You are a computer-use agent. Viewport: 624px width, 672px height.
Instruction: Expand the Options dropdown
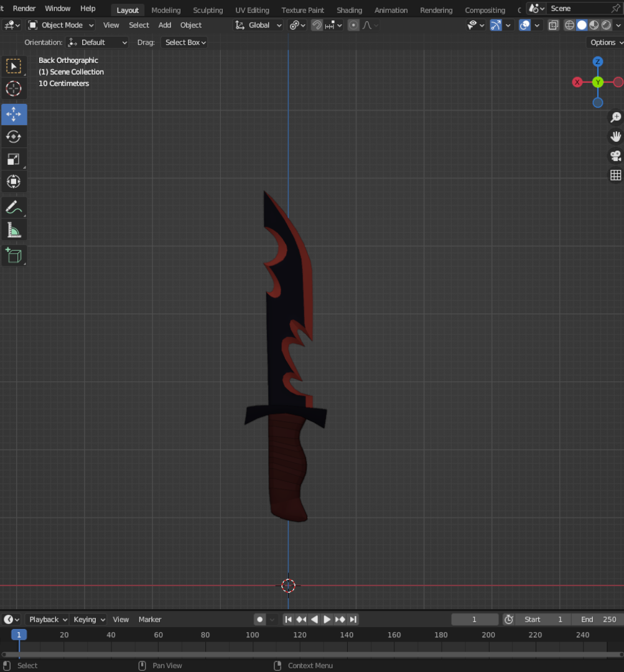(x=605, y=42)
